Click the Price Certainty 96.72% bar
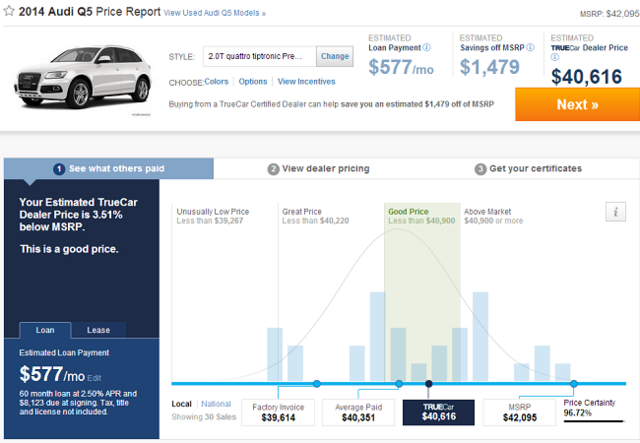The image size is (640, 443). 594,421
